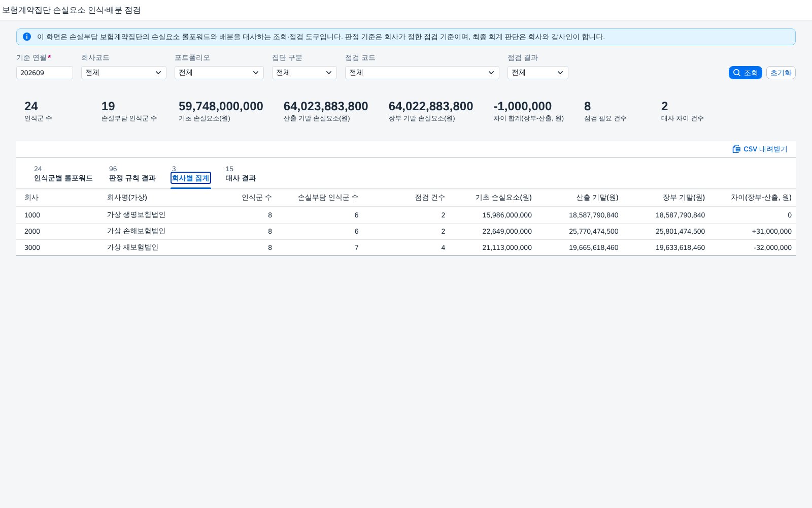This screenshot has height=508, width=812.
Task: Select company code 3000 cell
Action: click(32, 247)
